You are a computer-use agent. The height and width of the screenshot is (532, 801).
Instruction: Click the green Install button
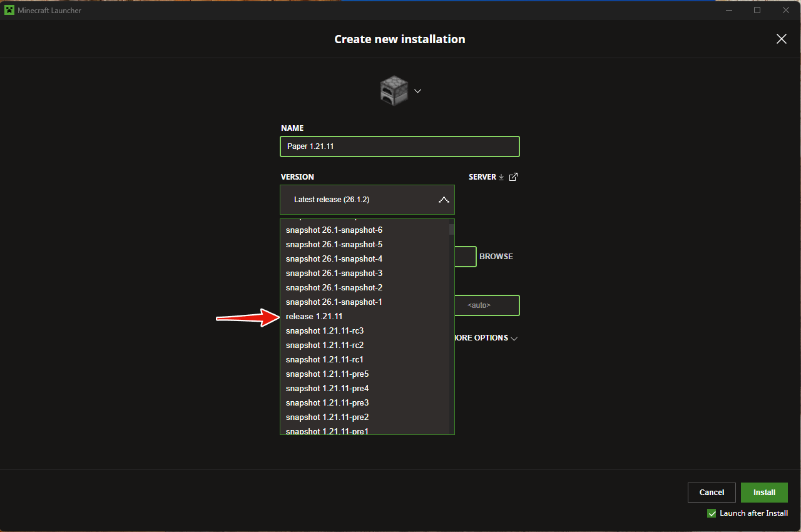(764, 493)
